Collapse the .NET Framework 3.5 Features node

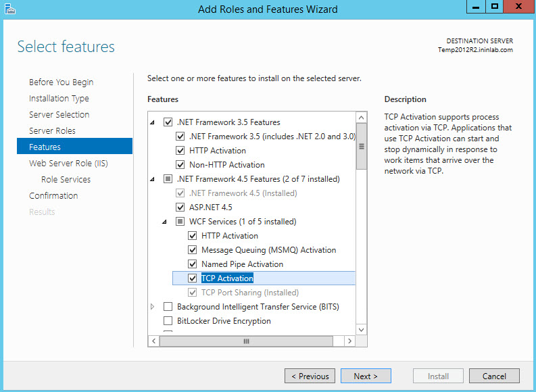coord(152,123)
